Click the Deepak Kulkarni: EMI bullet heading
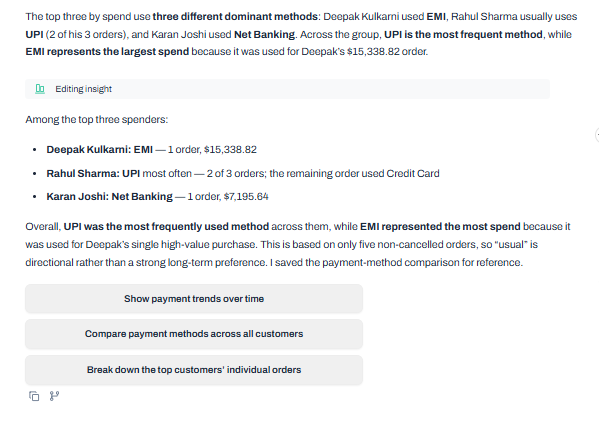The width and height of the screenshot is (599, 424). pos(100,149)
